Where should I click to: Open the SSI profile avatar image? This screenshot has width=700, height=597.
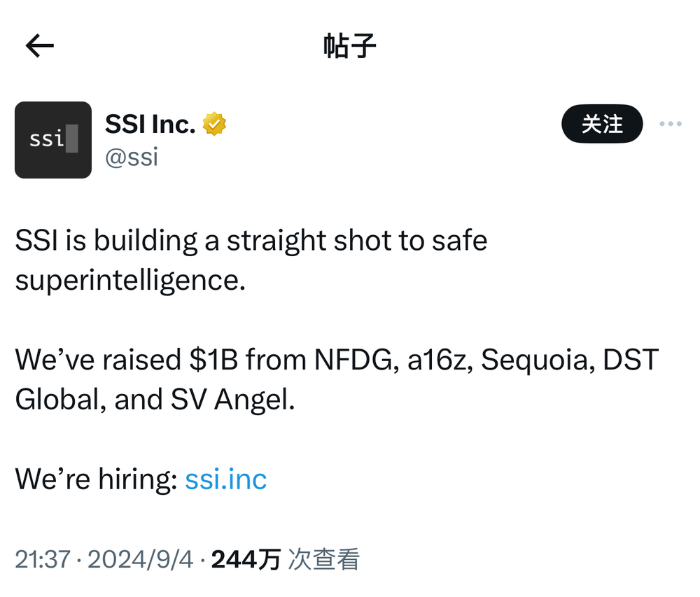pos(53,140)
